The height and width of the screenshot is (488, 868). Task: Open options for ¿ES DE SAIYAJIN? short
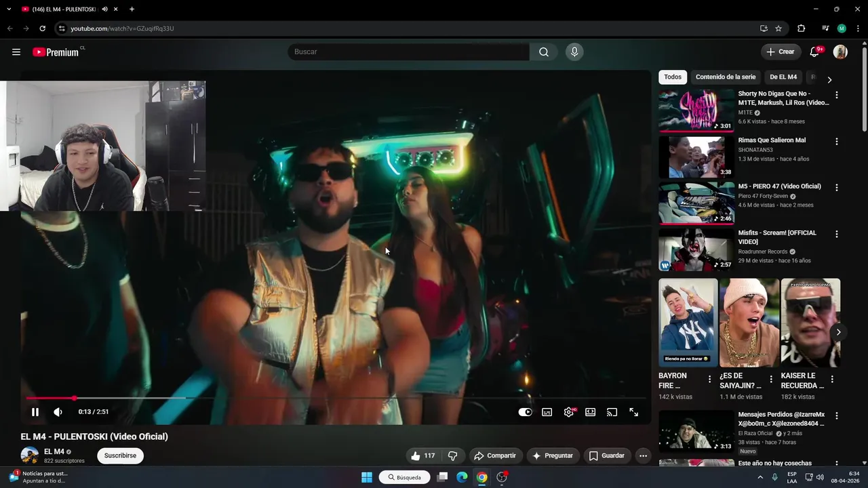771,380
